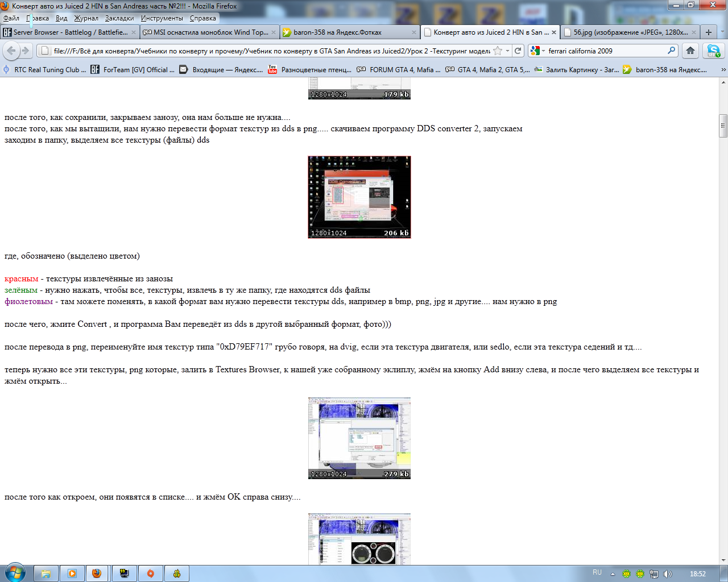Open the Вид menu
The height and width of the screenshot is (582, 728).
coord(61,18)
